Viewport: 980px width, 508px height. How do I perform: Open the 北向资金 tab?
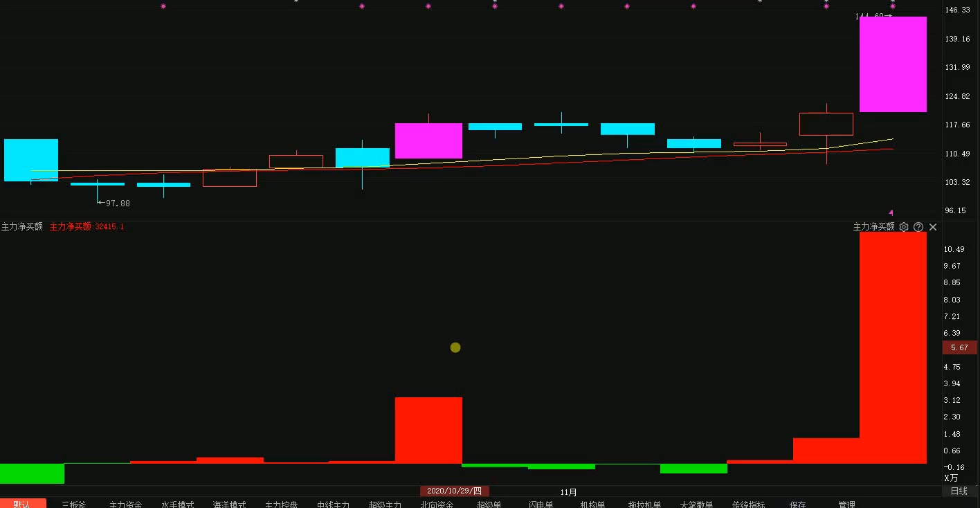pos(437,505)
